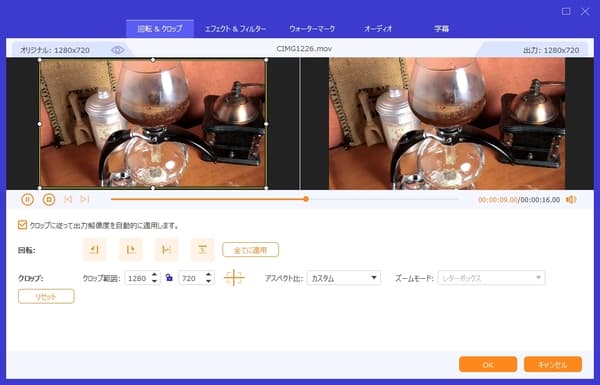This screenshot has height=385, width=600.
Task: Rotate the video right 90 degrees
Action: pyautogui.click(x=130, y=250)
